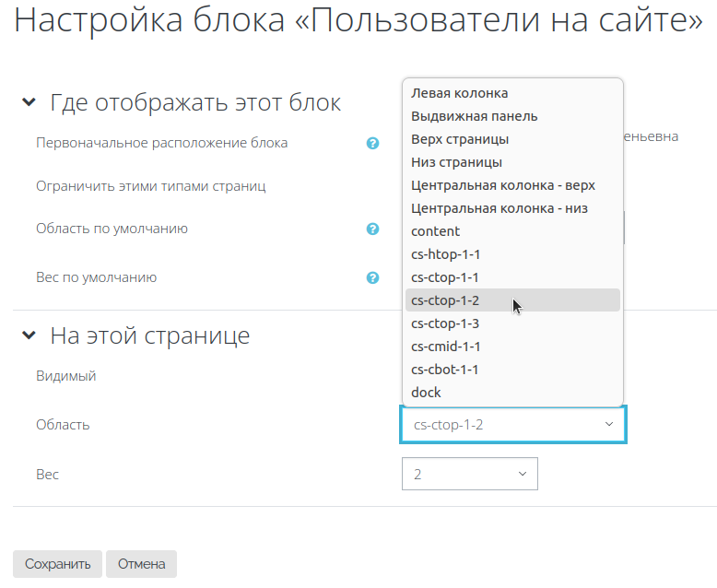Open the Вес dropdown with value 2
This screenshot has height=588, width=717.
[x=470, y=474]
